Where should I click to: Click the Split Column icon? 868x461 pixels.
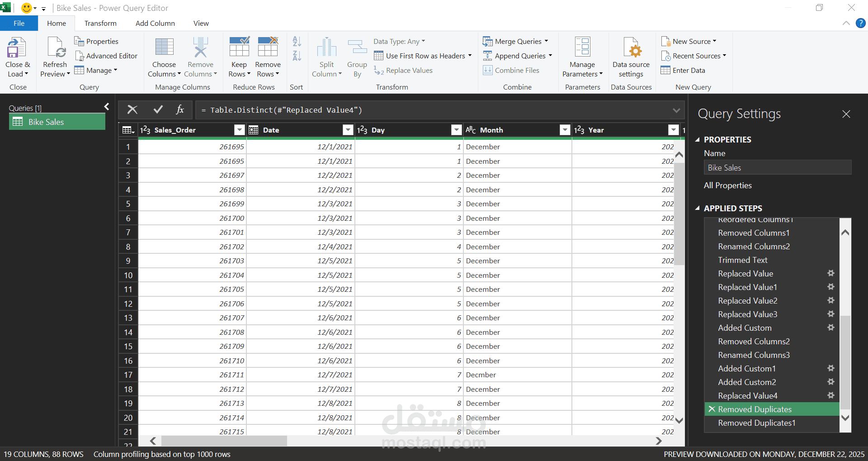(326, 48)
